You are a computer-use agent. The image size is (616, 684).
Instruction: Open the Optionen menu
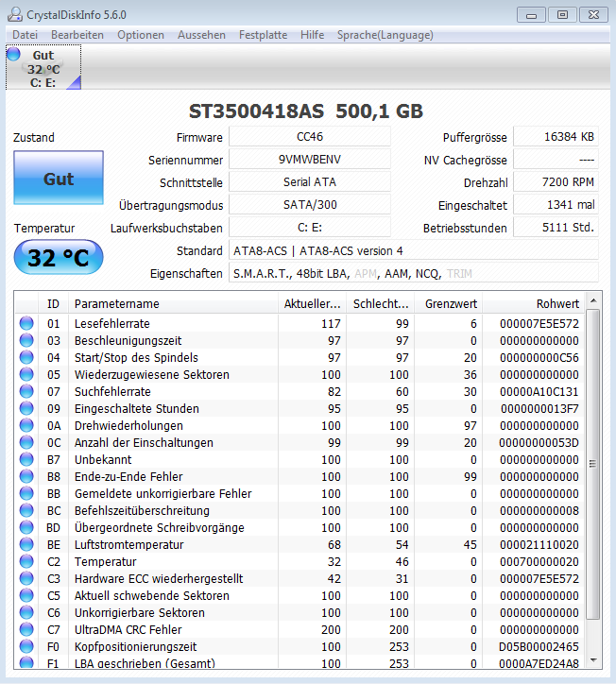[x=141, y=35]
